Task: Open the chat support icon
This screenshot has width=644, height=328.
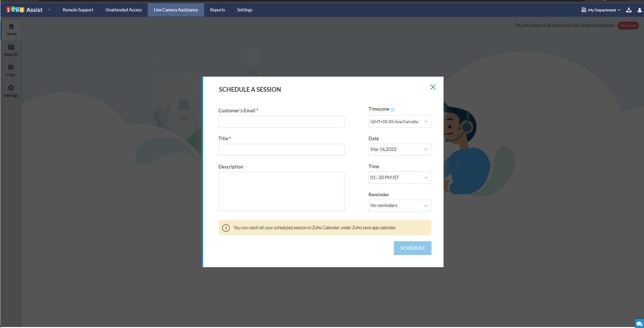Action: [639, 324]
